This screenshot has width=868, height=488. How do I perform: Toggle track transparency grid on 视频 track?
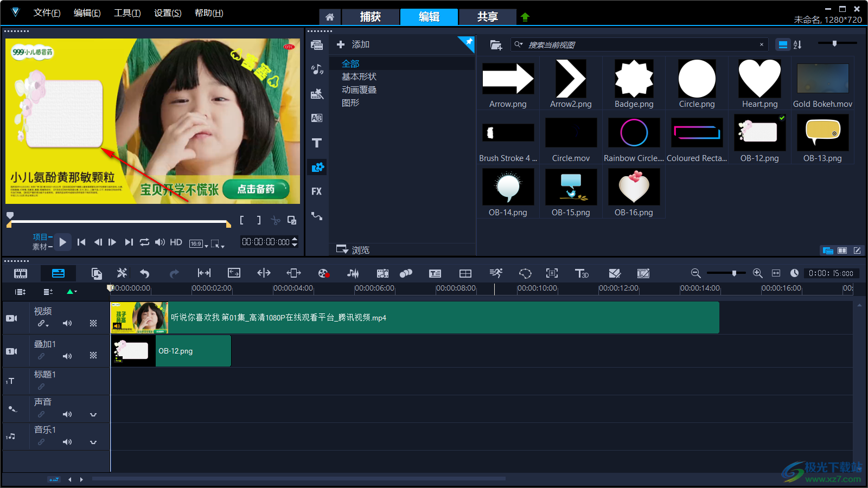[93, 323]
